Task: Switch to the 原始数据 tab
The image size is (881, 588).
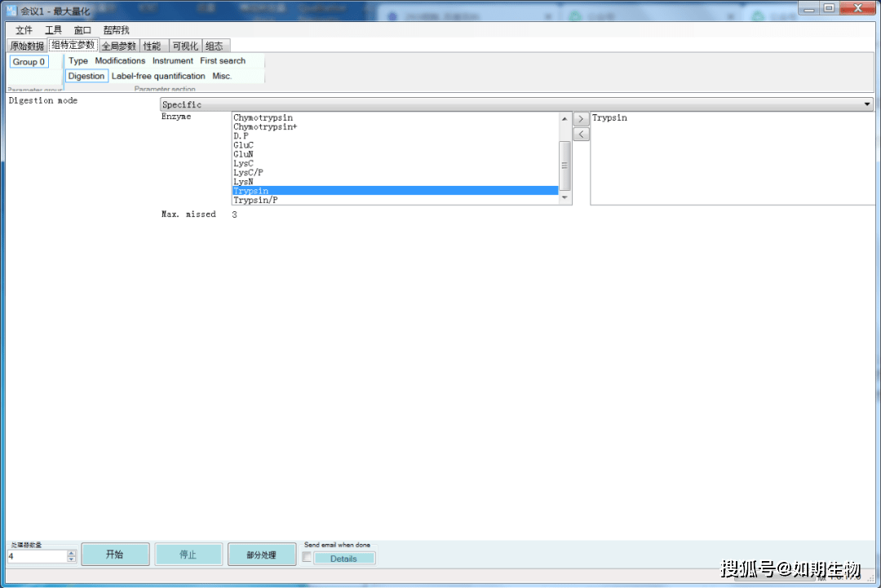Action: click(27, 46)
